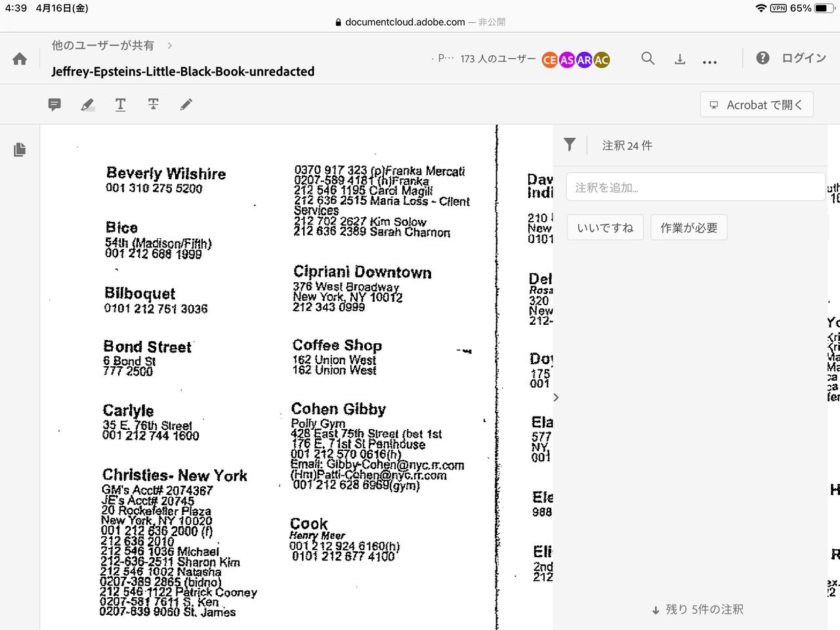Click the 他のユーザーが共有 breadcrumb link
Viewport: 840px width, 630px height.
(103, 45)
